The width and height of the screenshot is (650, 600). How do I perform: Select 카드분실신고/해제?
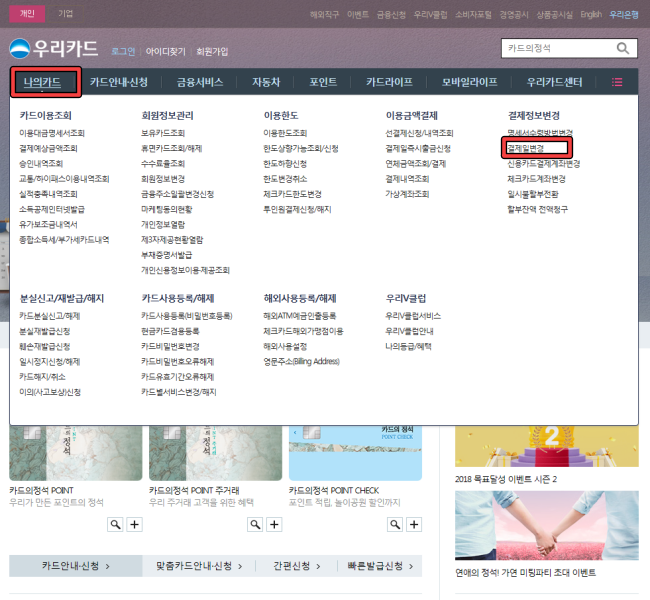(49, 316)
